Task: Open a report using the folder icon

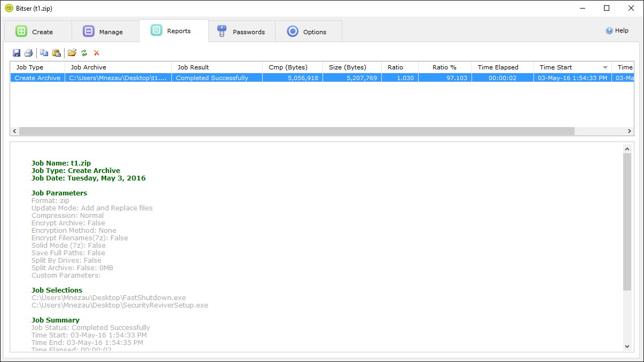Action: [x=72, y=52]
